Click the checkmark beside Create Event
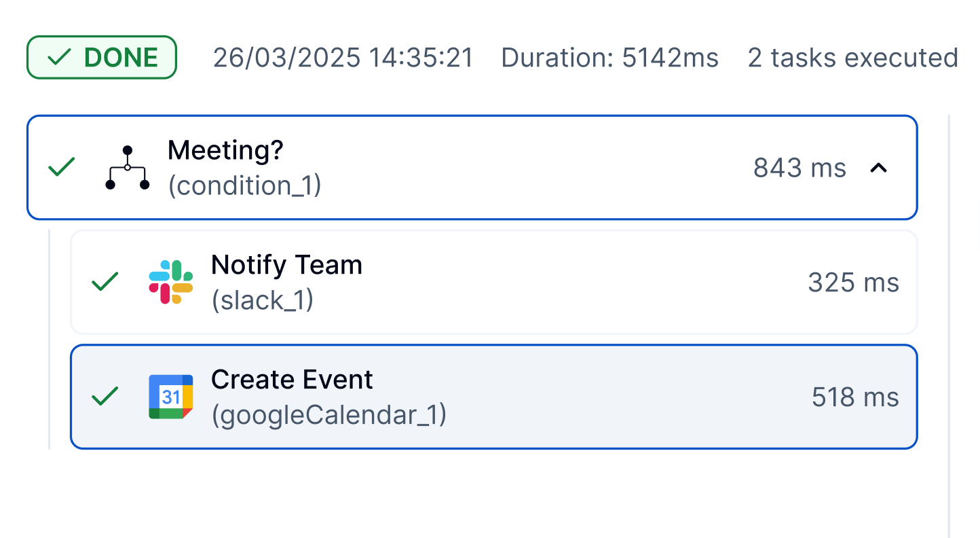980x538 pixels. coord(105,397)
